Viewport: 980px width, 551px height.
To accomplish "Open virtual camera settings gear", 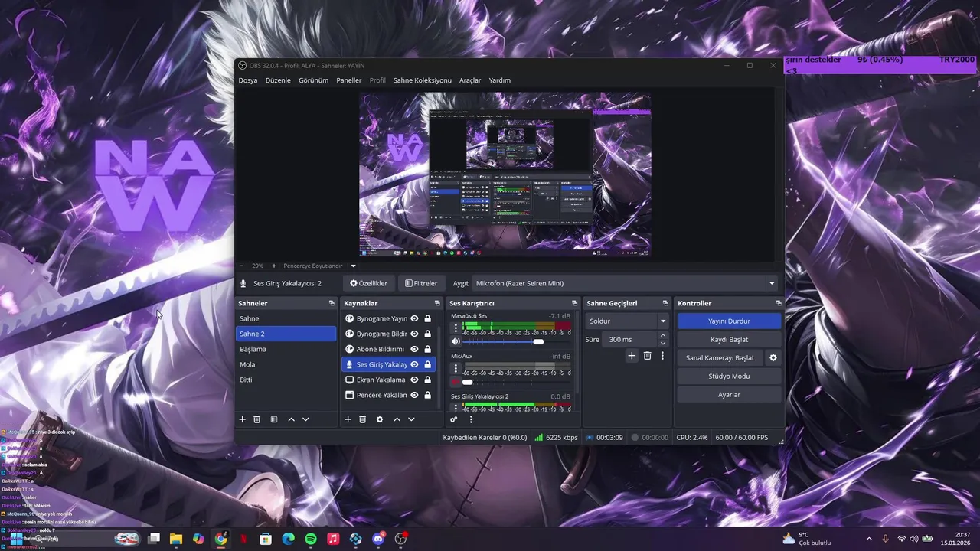I will pos(773,357).
